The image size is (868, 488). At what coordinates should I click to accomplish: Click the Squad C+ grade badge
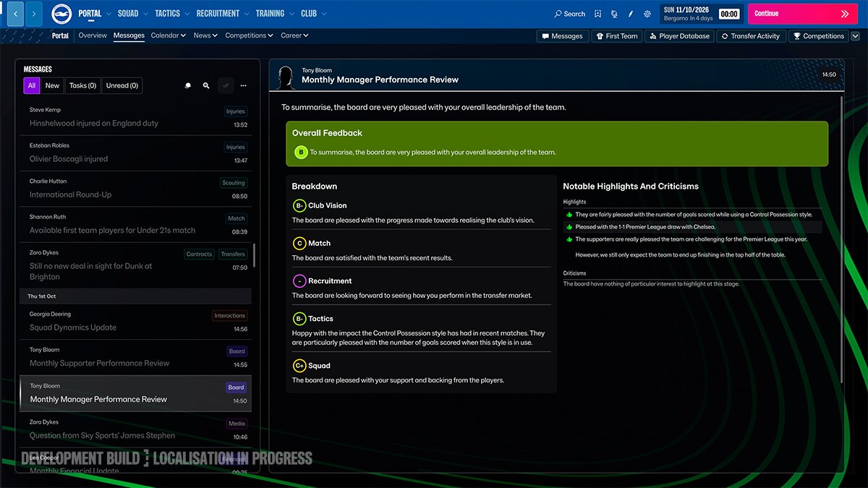299,366
